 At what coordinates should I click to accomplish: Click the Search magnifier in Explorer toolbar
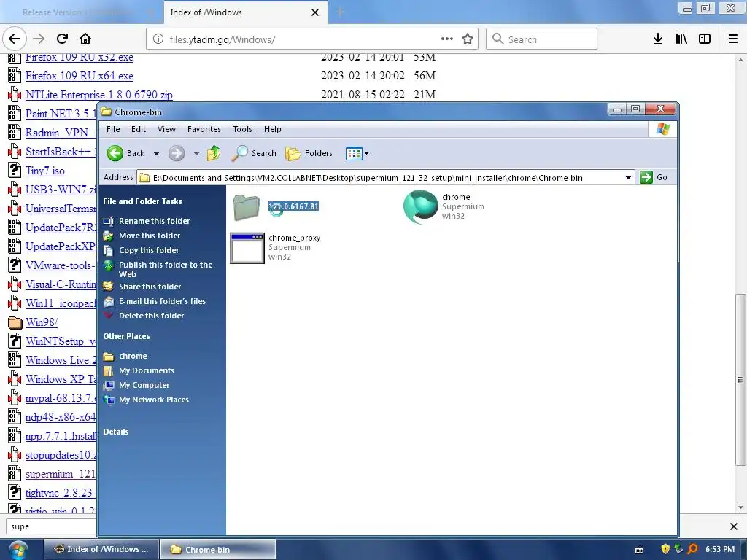click(239, 153)
